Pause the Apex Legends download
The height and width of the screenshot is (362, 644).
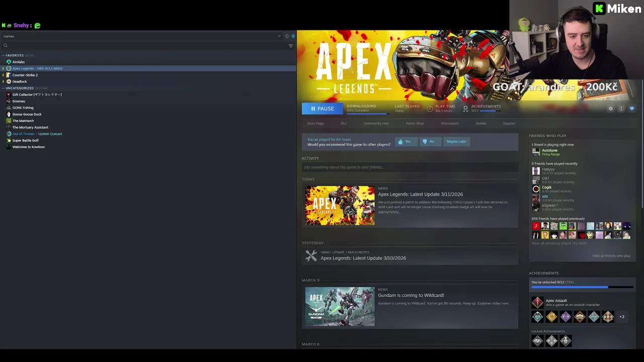click(322, 109)
